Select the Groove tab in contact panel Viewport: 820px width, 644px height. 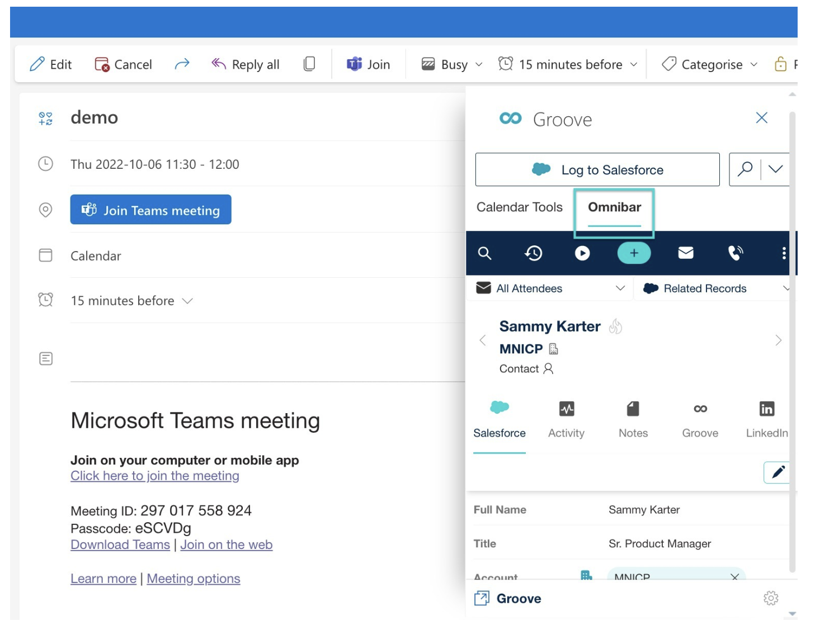[x=700, y=420]
